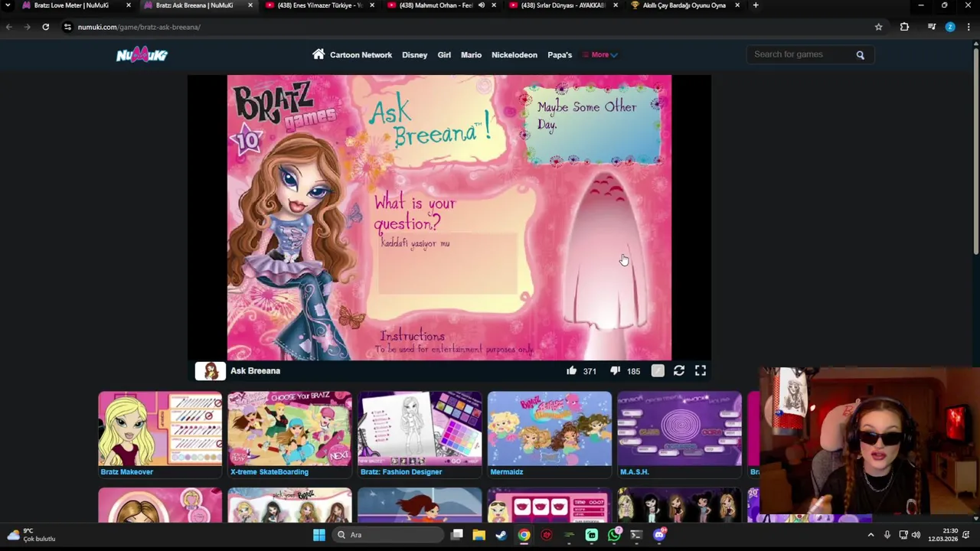Screen dimensions: 980x551
Task: Switch to Akıllı Çay Bardağı Oyunu tab
Action: pos(684,5)
